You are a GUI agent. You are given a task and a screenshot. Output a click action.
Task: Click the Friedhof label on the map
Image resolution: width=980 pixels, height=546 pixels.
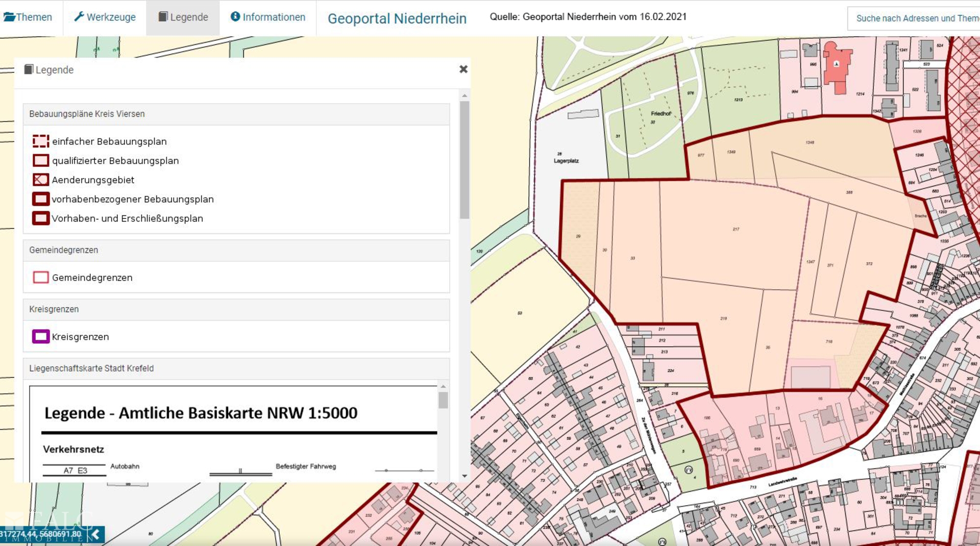pyautogui.click(x=660, y=114)
